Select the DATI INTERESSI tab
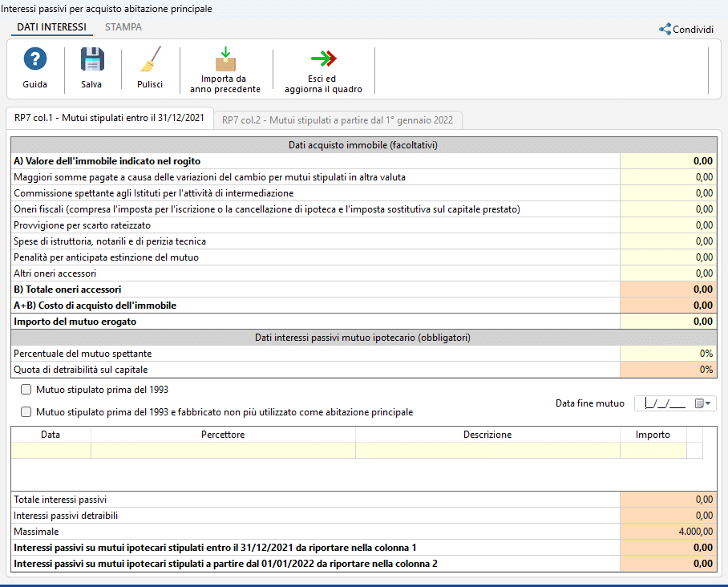 (51, 27)
